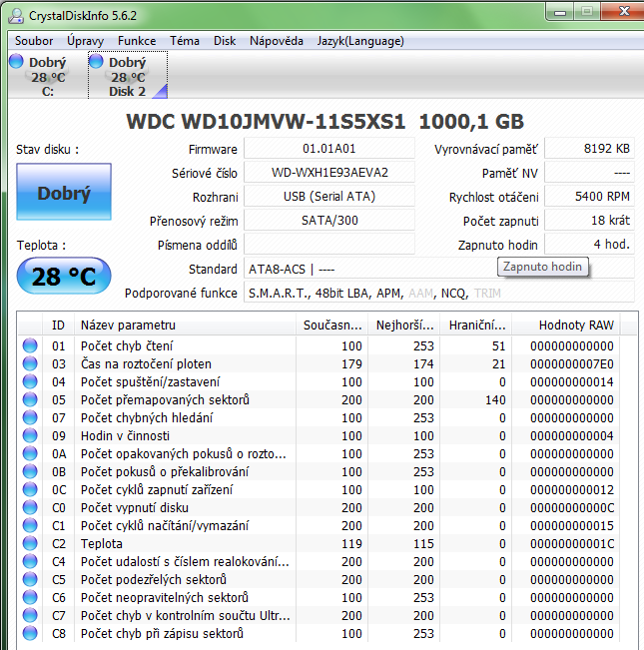
Task: Open the Nápověda menu
Action: [x=276, y=41]
